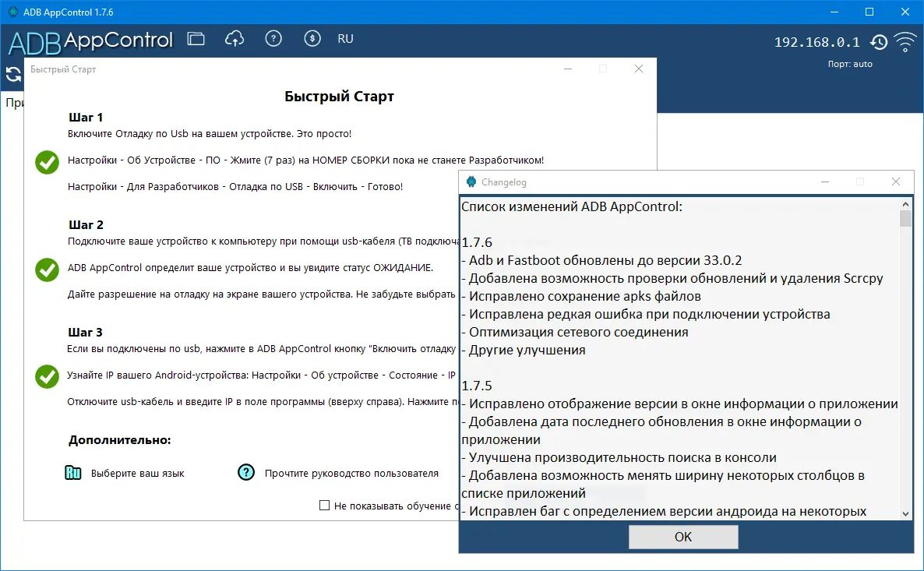Click 'Другие улучшения' changelog line

coord(524,350)
